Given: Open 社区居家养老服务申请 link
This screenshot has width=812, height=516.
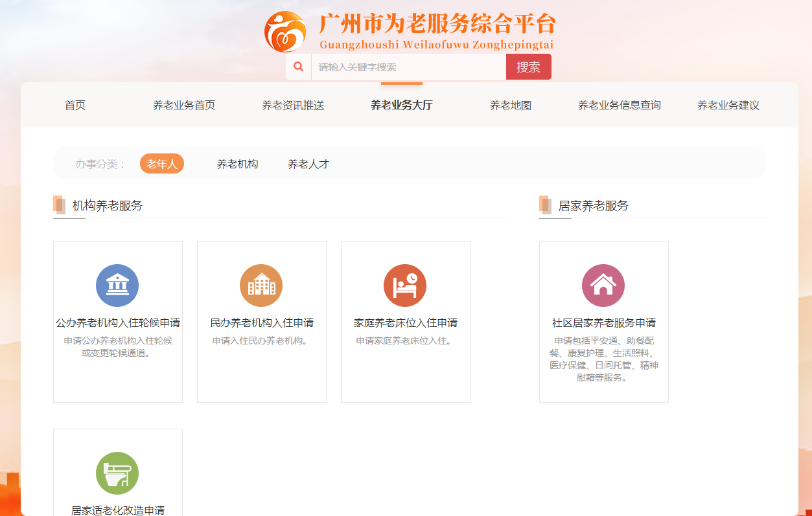Looking at the screenshot, I should coord(604,322).
